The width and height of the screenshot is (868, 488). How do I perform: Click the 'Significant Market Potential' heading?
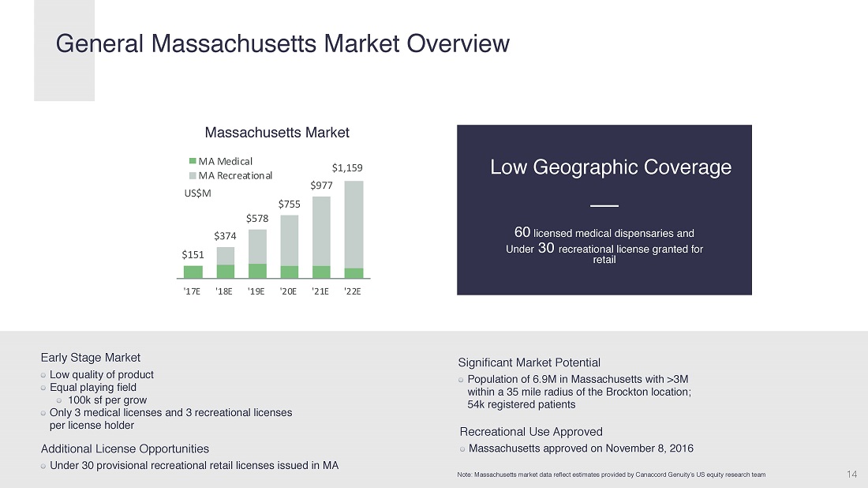(x=529, y=362)
